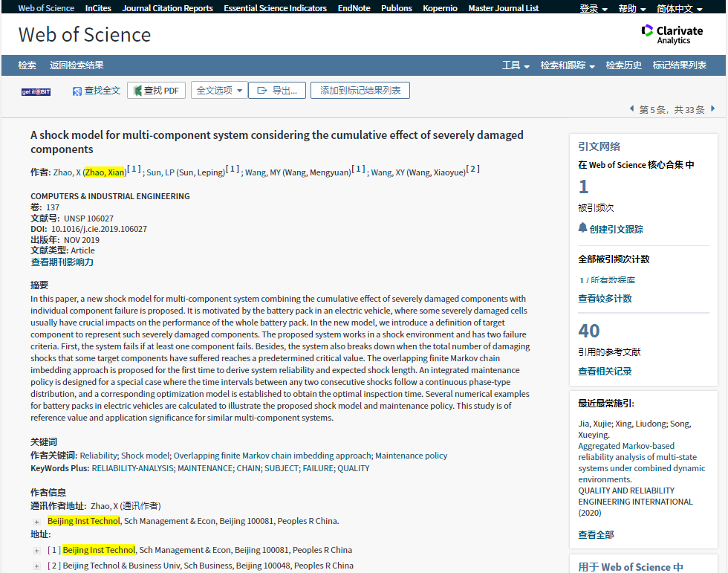Click the Find Full Text (查找全文) icon link
This screenshot has width=728, height=573.
97,91
